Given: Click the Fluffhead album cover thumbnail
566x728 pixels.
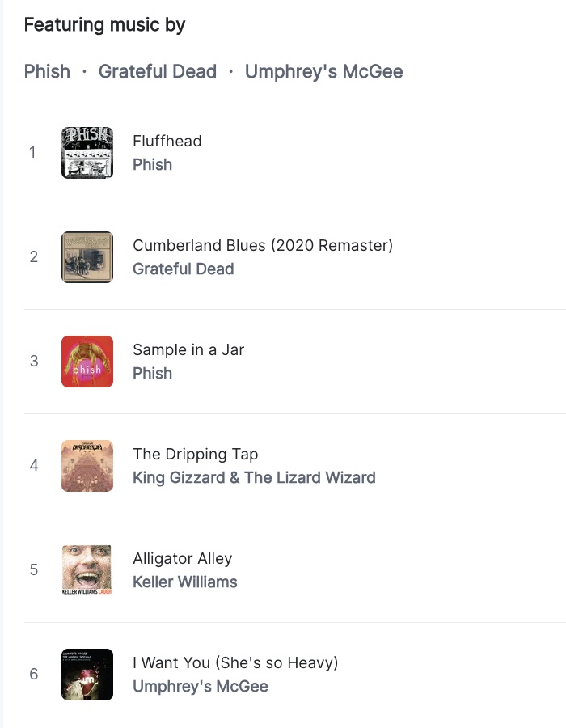Looking at the screenshot, I should tap(87, 153).
